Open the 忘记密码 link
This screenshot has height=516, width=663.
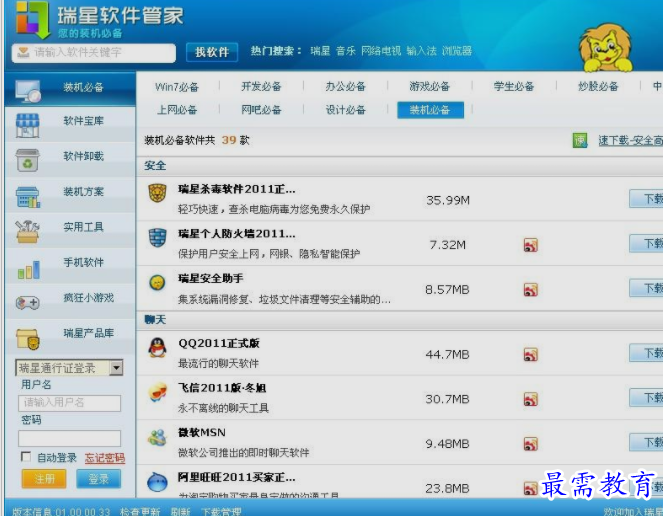click(x=104, y=458)
